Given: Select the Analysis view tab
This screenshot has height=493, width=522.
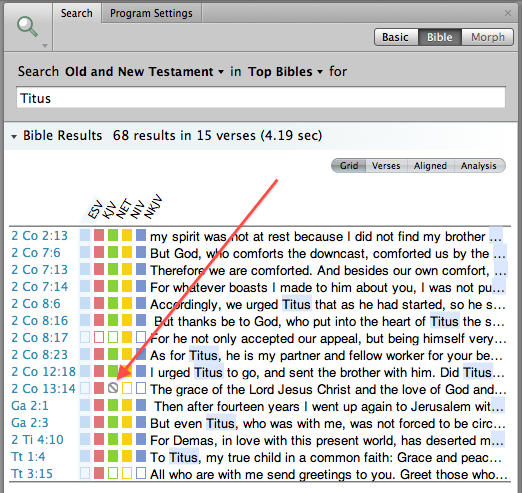Looking at the screenshot, I should (479, 166).
